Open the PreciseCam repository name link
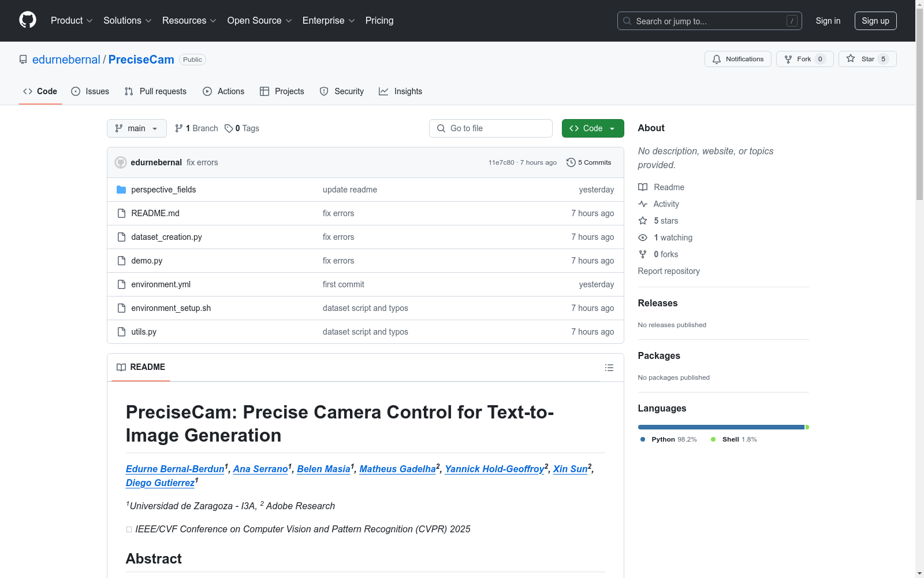Image resolution: width=924 pixels, height=578 pixels. [x=141, y=60]
